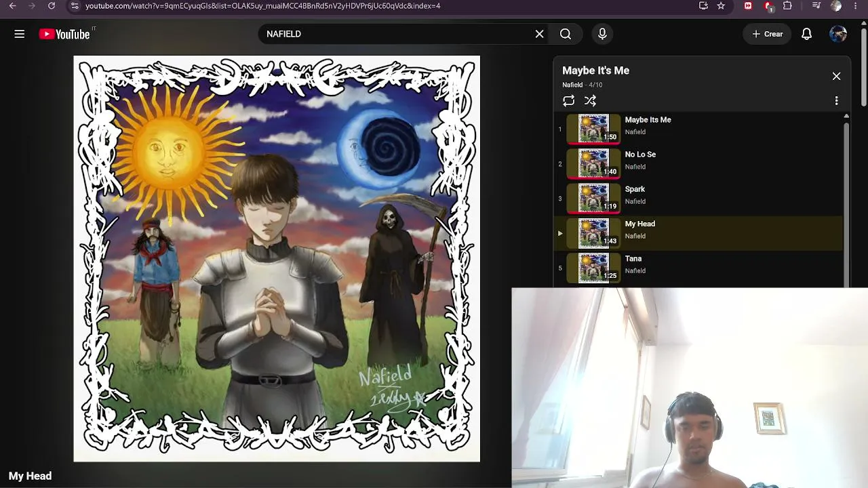Play Maybe Its Me from the playlist
Screen dimensions: 868x488
[698, 129]
